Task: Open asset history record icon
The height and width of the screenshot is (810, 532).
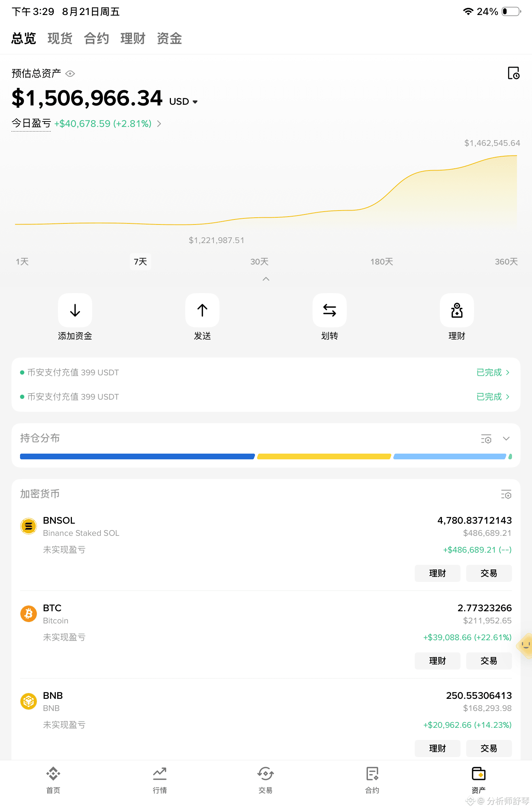Action: click(x=513, y=73)
